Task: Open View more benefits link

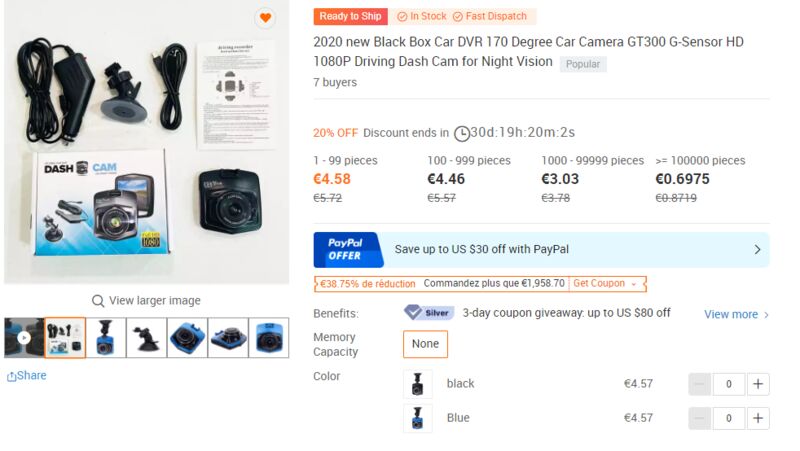Action: click(736, 314)
